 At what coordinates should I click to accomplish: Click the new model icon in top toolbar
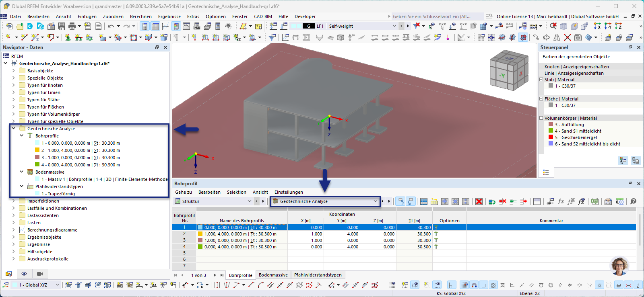[9, 26]
